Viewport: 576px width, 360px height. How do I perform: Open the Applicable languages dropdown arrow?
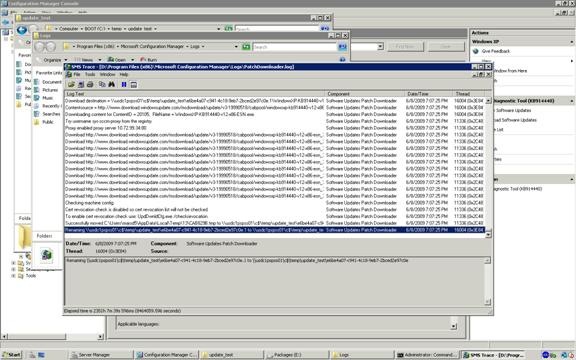pyautogui.click(x=454, y=326)
